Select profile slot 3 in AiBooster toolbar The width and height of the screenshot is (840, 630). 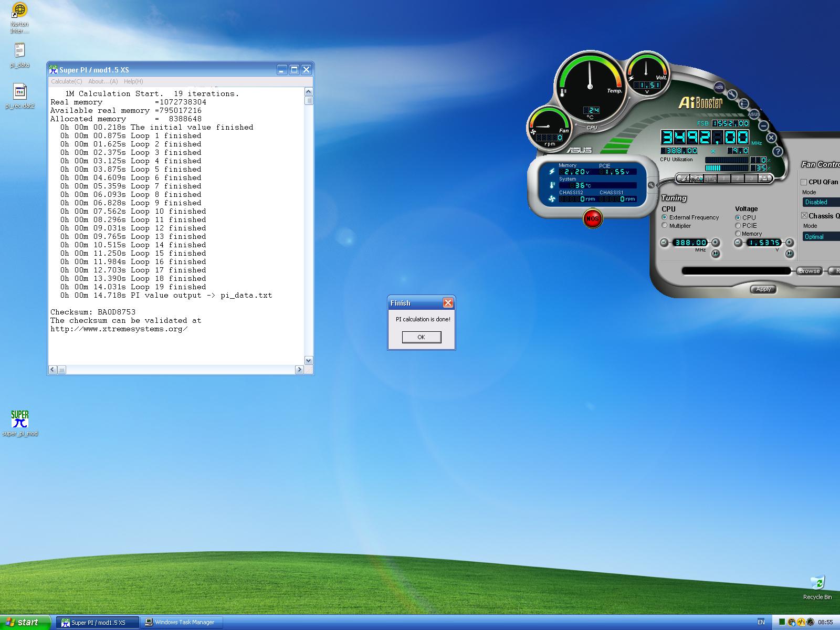(x=751, y=178)
